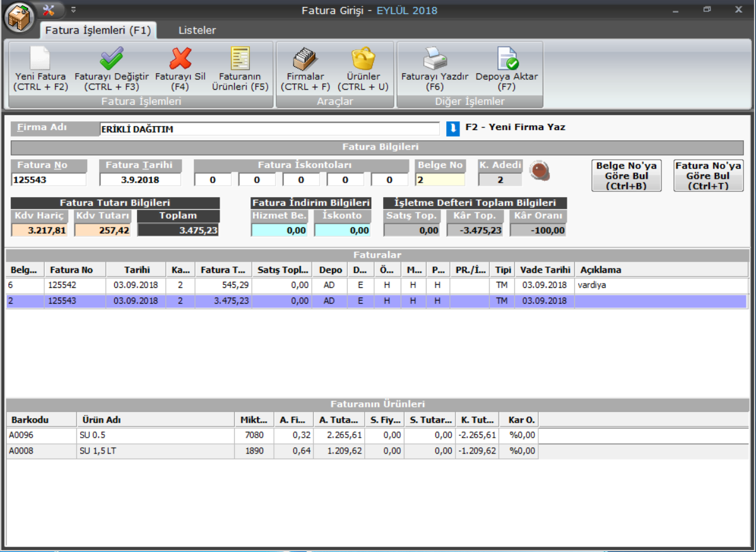Delete invoice with Faturayı Sil icon
The height and width of the screenshot is (552, 756).
pos(180,59)
